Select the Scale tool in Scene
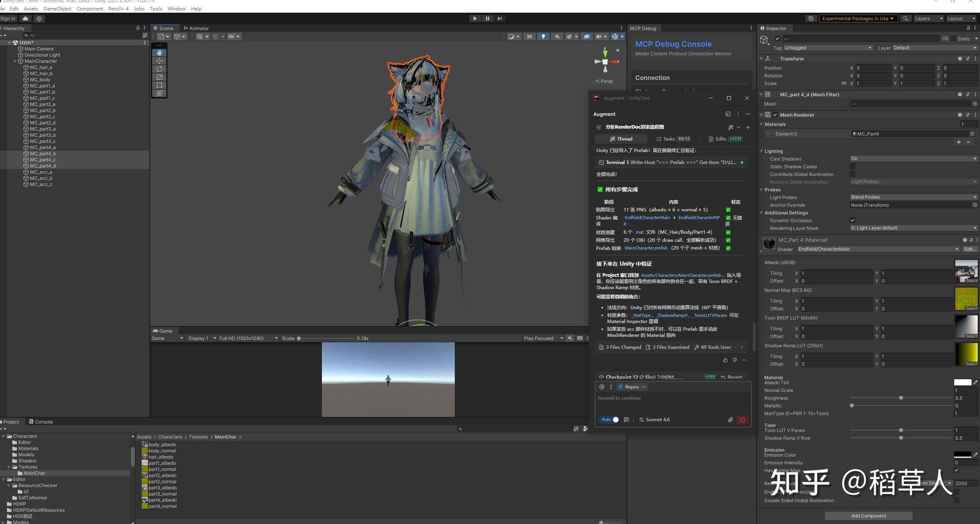Screen dimensions: 980x524 click(x=159, y=77)
